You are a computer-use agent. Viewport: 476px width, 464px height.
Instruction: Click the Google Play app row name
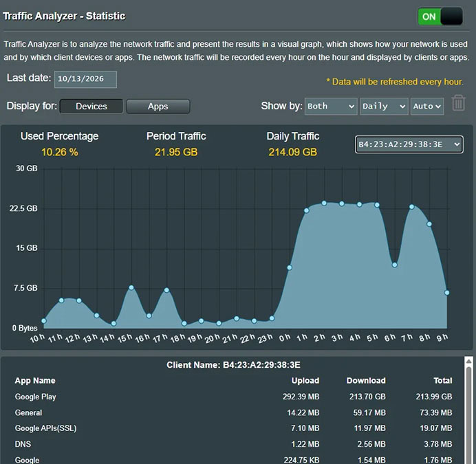click(x=35, y=397)
